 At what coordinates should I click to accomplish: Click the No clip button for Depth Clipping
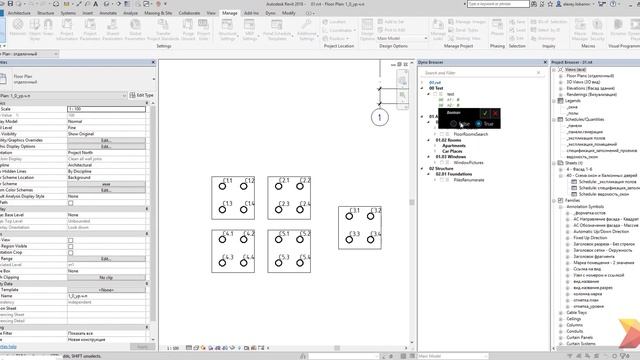pos(106,278)
